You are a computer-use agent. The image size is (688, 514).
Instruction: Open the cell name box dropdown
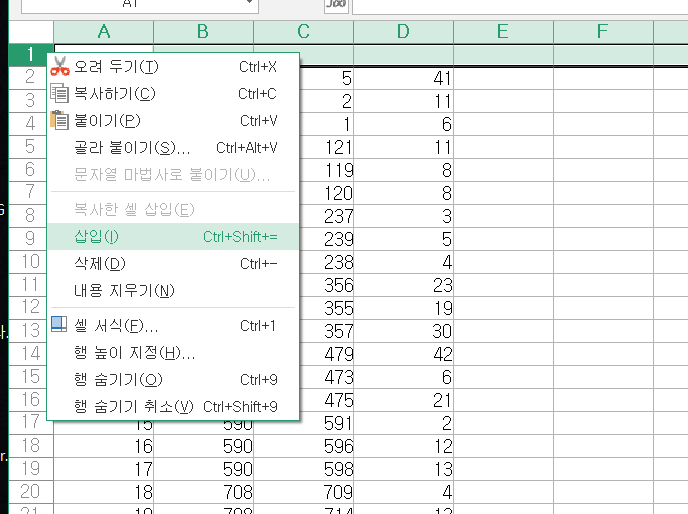[249, 3]
